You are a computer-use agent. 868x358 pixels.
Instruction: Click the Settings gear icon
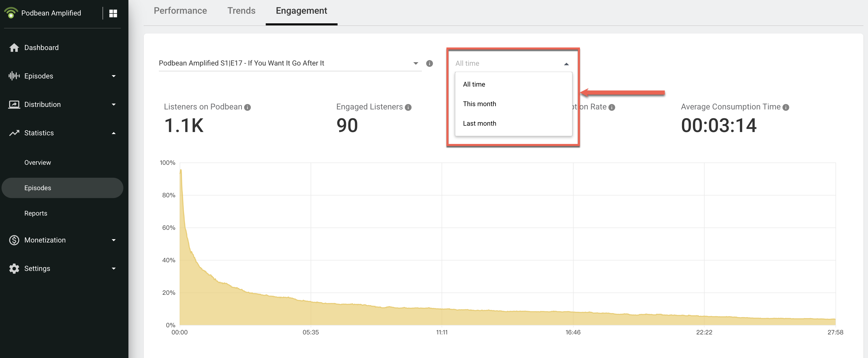point(14,268)
